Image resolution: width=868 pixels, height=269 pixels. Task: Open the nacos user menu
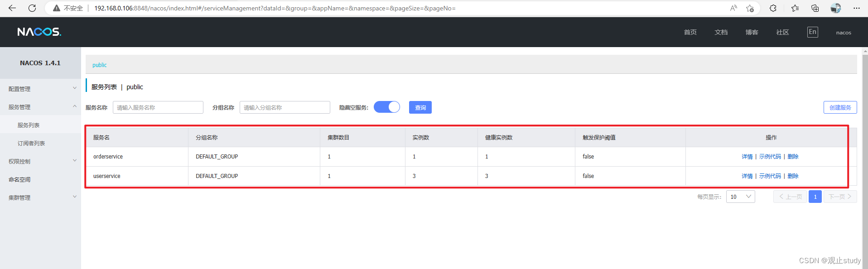click(x=844, y=33)
